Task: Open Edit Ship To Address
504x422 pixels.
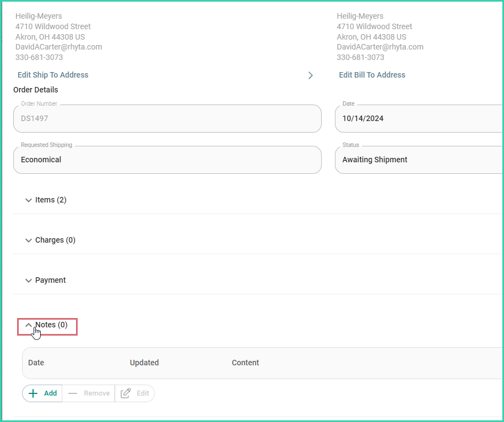Action: click(x=53, y=75)
